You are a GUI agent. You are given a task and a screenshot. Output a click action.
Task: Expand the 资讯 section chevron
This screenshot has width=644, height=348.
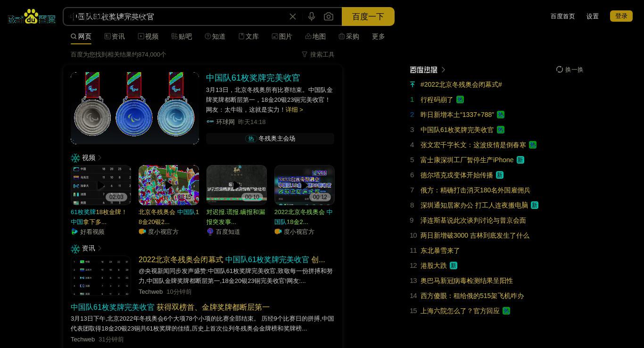tap(99, 249)
